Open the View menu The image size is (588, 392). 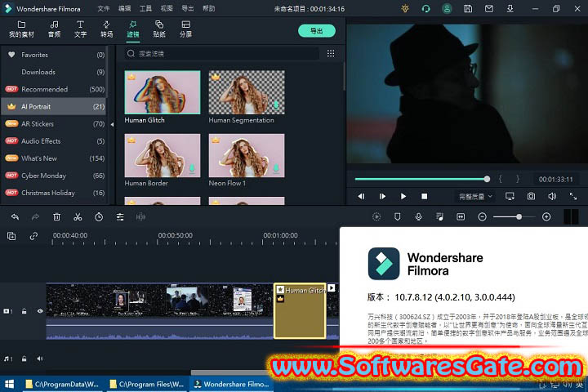click(x=167, y=8)
